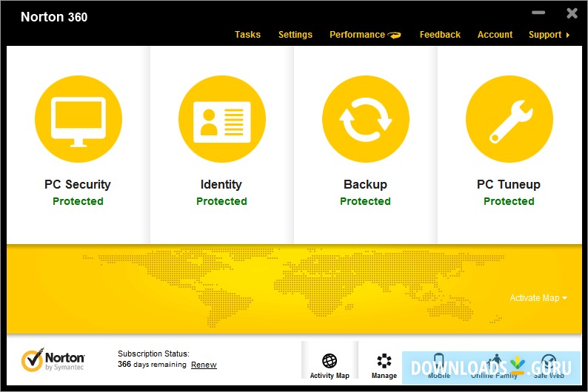588x392 pixels.
Task: Open the Settings menu
Action: (295, 35)
